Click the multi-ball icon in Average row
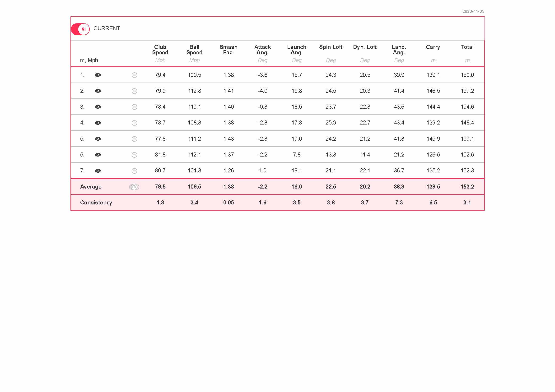Screen dimensions: 555x392 [134, 187]
